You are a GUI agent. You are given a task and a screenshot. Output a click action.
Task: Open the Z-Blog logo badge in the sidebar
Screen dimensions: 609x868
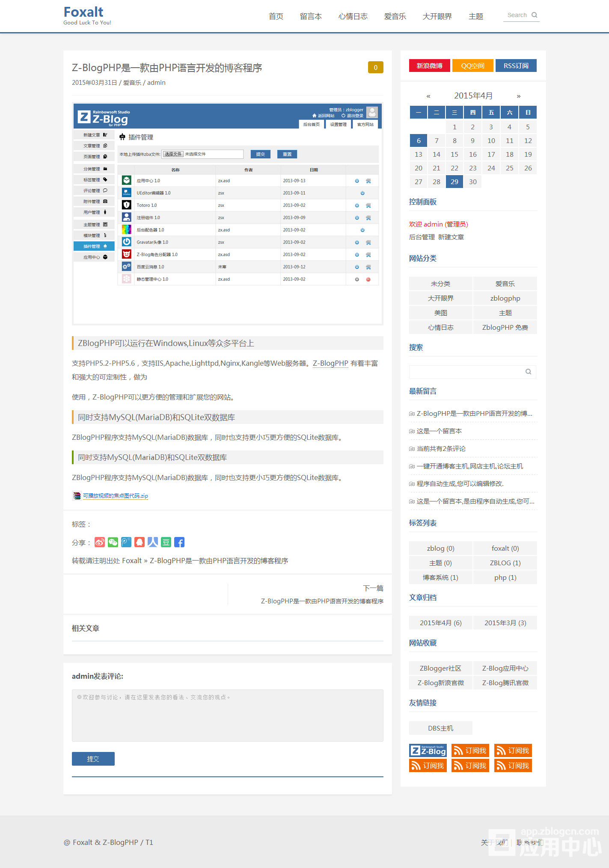(428, 750)
